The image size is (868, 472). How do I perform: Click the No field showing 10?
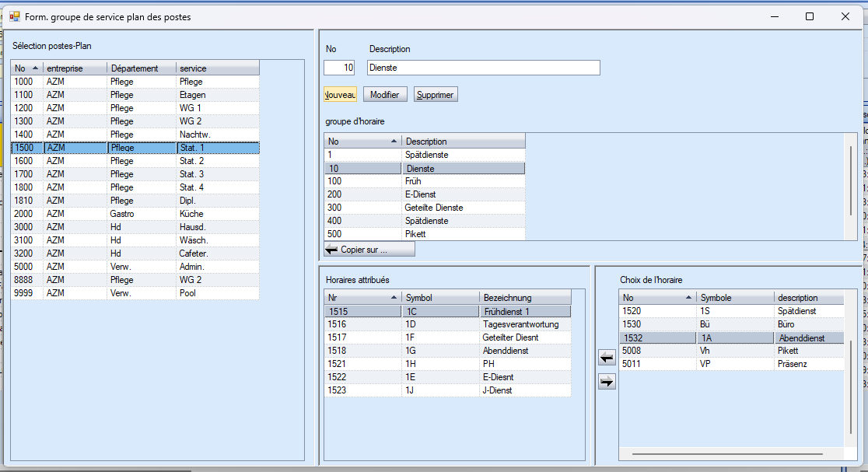(339, 68)
